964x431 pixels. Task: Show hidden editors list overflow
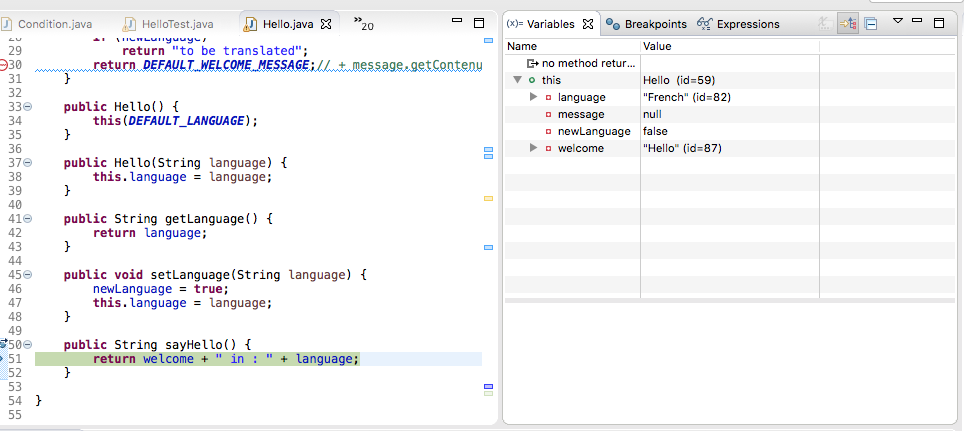click(363, 24)
